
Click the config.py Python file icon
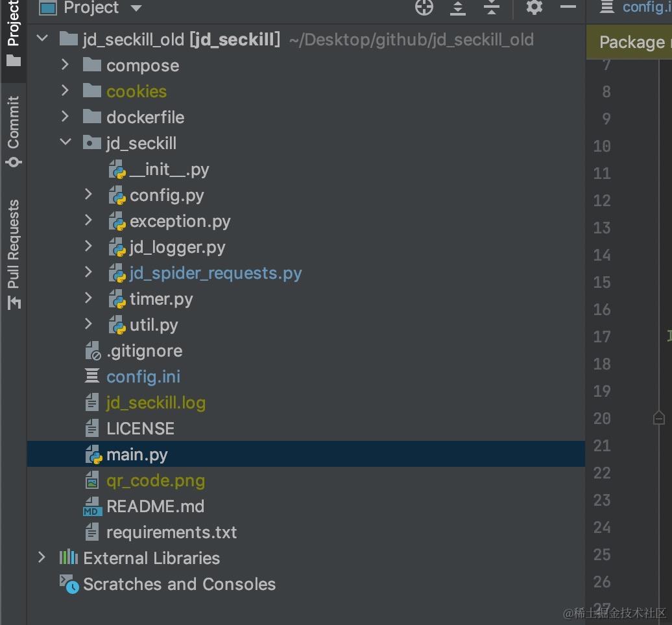click(x=117, y=195)
